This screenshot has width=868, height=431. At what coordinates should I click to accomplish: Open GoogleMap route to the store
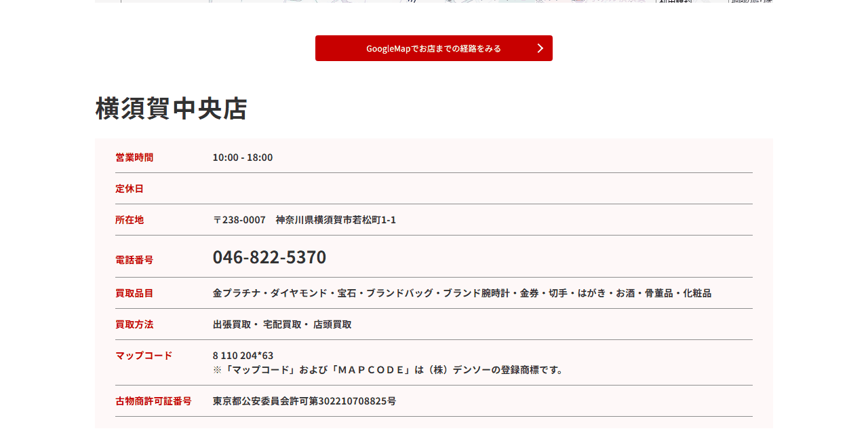pos(434,48)
